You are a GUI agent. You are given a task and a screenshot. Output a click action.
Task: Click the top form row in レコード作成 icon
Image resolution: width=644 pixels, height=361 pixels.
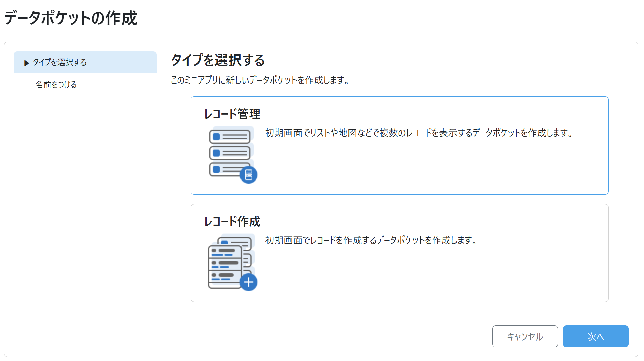pyautogui.click(x=225, y=251)
